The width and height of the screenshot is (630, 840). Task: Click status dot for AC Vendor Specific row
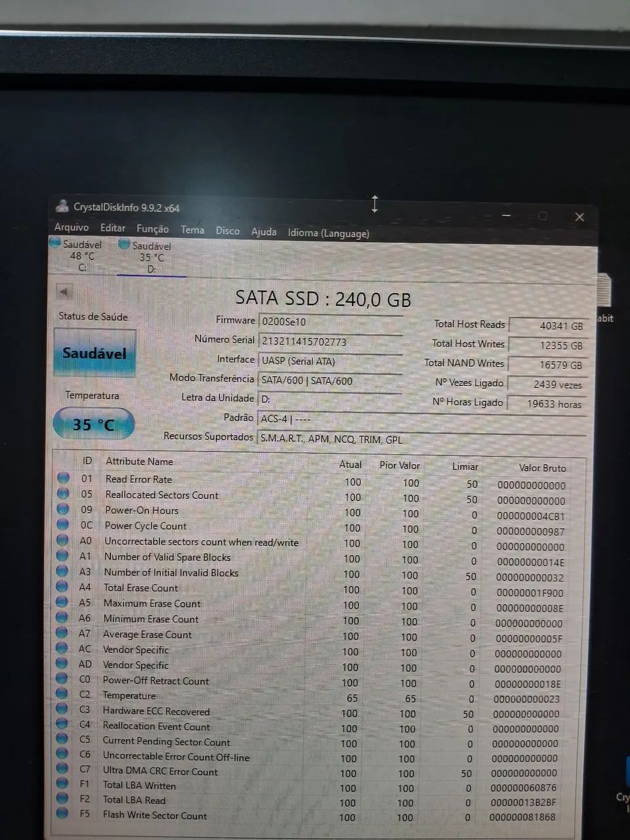(62, 648)
